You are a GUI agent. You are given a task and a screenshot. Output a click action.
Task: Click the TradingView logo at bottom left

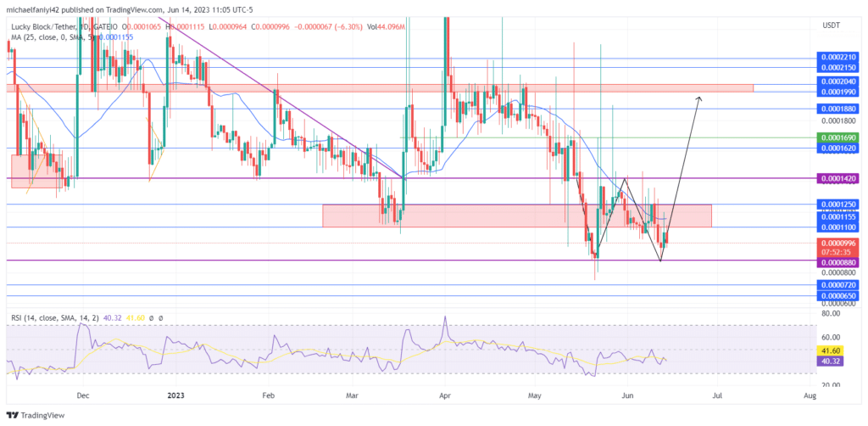(x=36, y=415)
